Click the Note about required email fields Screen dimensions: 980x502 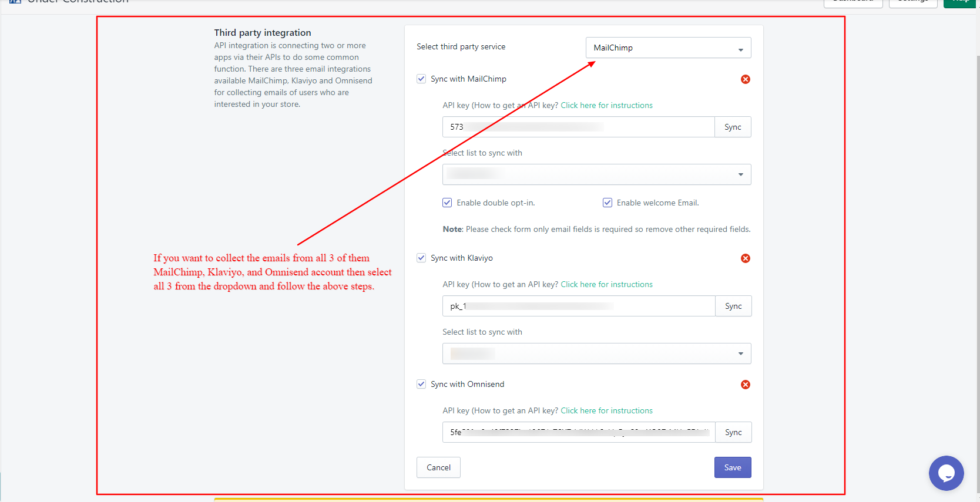tap(596, 229)
